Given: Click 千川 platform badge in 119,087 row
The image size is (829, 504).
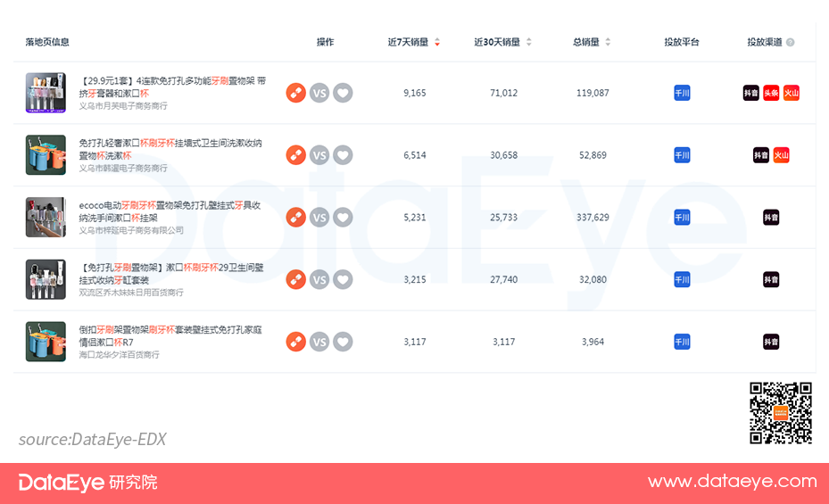Looking at the screenshot, I should pyautogui.click(x=682, y=93).
